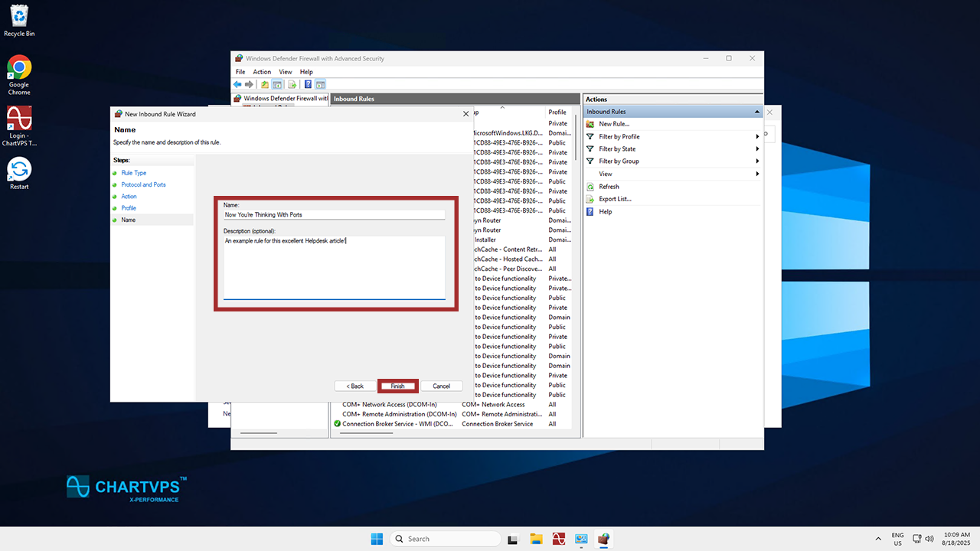The width and height of the screenshot is (980, 551).
Task: Click the Firewall icon in the taskbar
Action: [x=603, y=539]
